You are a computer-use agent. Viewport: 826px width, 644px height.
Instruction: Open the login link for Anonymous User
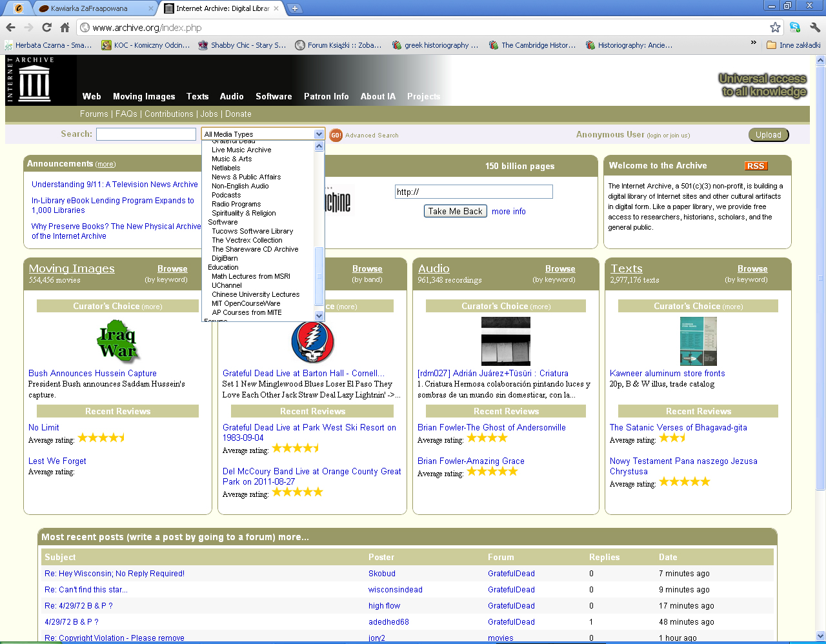pos(654,136)
